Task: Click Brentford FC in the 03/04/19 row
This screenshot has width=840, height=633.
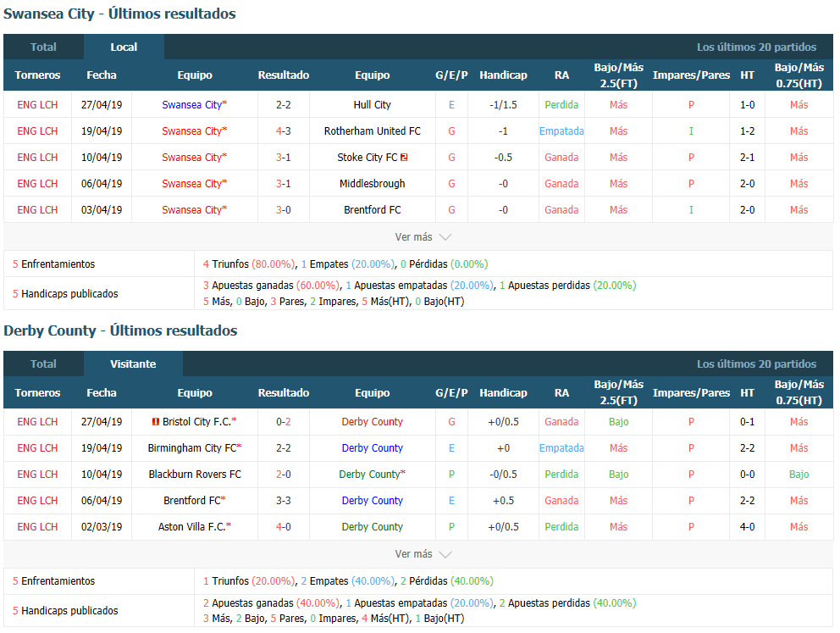Action: click(373, 210)
